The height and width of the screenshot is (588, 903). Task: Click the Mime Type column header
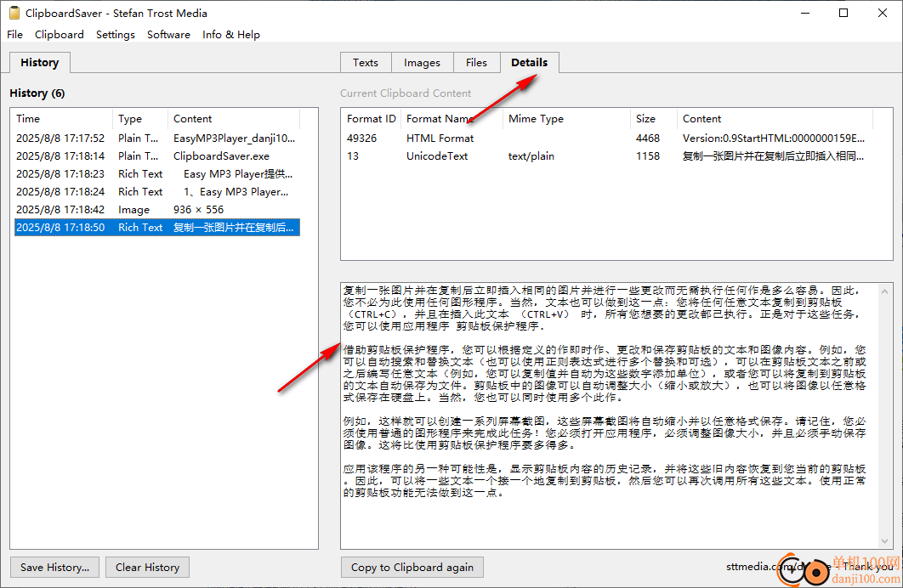click(566, 118)
